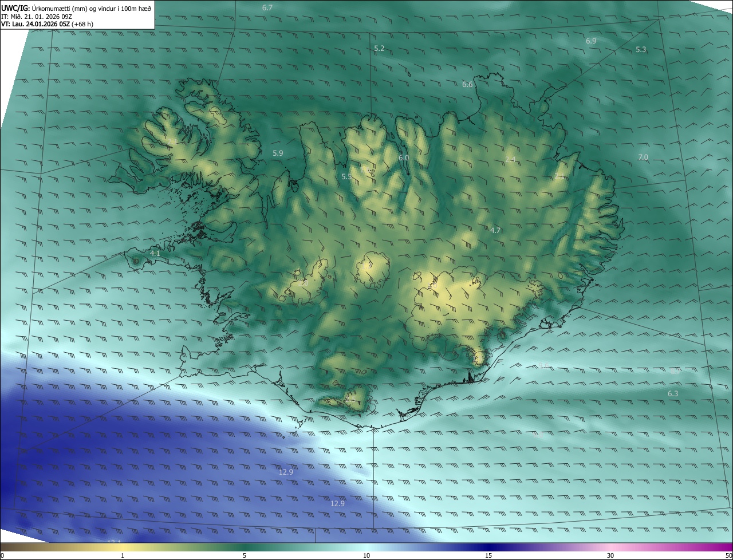Screen dimensions: 733x560
Task: Click the 5.3 value label on the map
Action: coord(641,50)
